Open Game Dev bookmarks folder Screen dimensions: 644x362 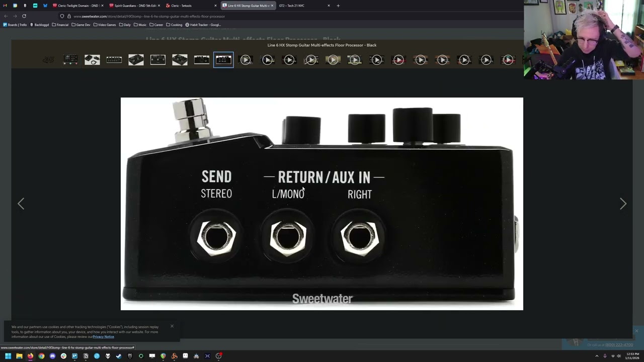(81, 25)
